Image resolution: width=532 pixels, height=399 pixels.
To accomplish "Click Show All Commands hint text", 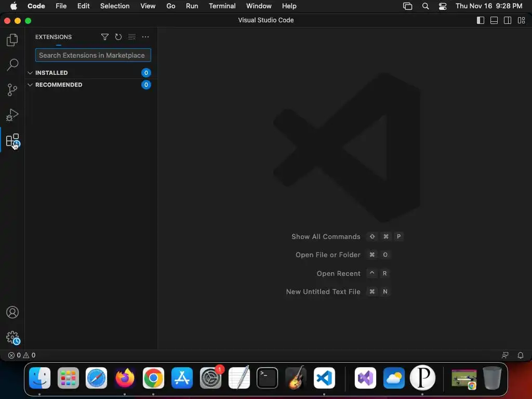I will tap(326, 236).
